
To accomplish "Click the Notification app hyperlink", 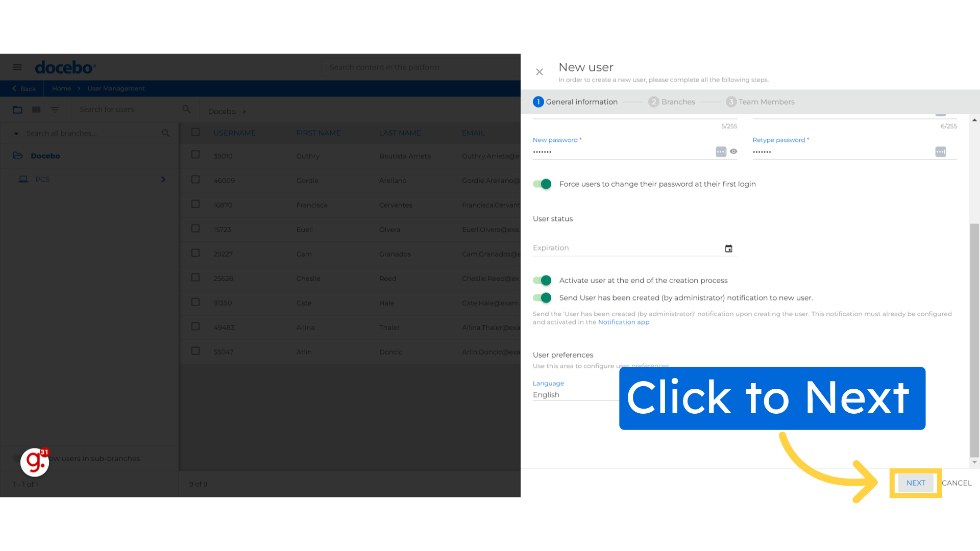I will pos(623,321).
